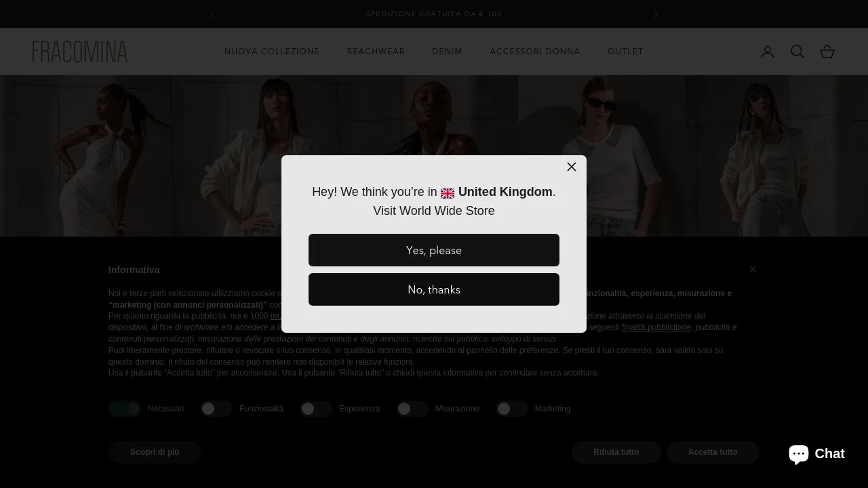Open Nuova Collezione menu

(x=272, y=52)
